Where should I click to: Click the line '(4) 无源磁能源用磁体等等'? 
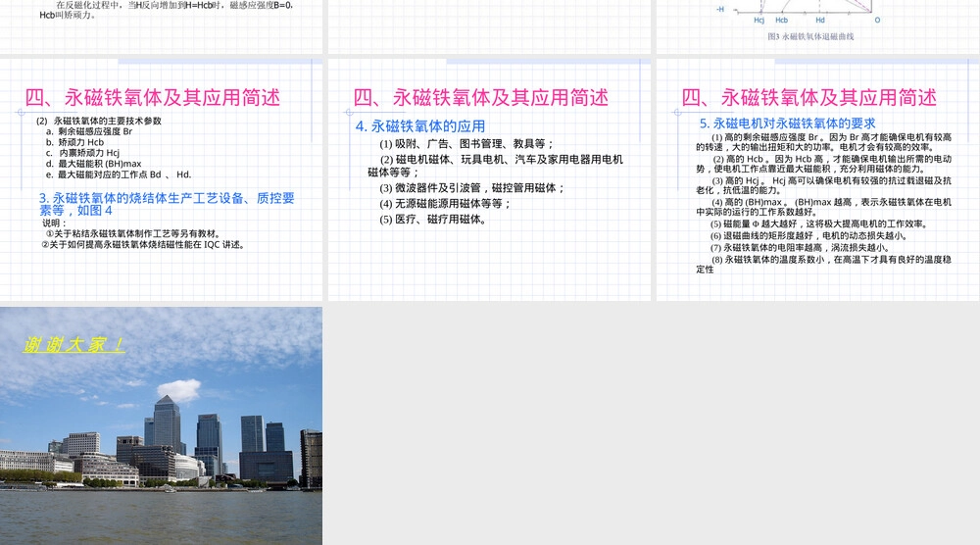pyautogui.click(x=445, y=204)
